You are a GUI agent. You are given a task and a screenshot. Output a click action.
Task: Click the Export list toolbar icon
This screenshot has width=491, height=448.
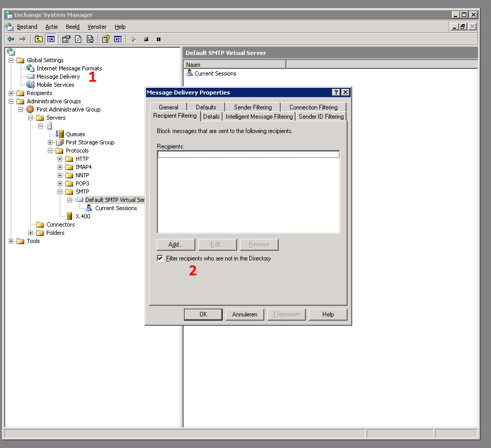point(90,39)
